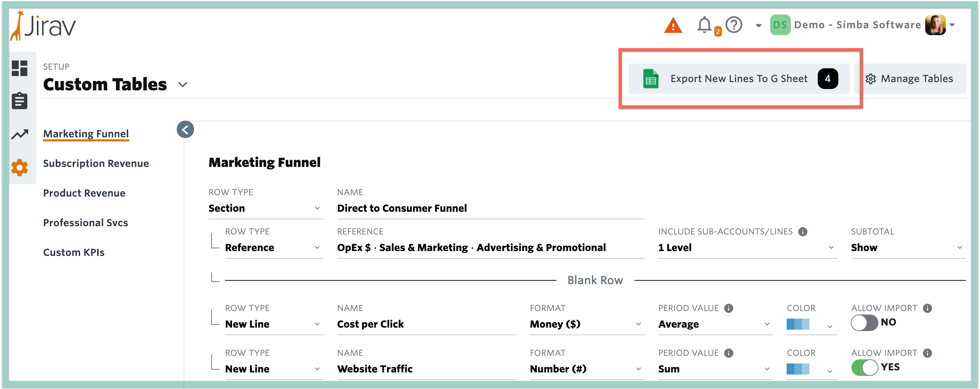
Task: Open Row Type dropdown showing Section
Action: (x=266, y=208)
